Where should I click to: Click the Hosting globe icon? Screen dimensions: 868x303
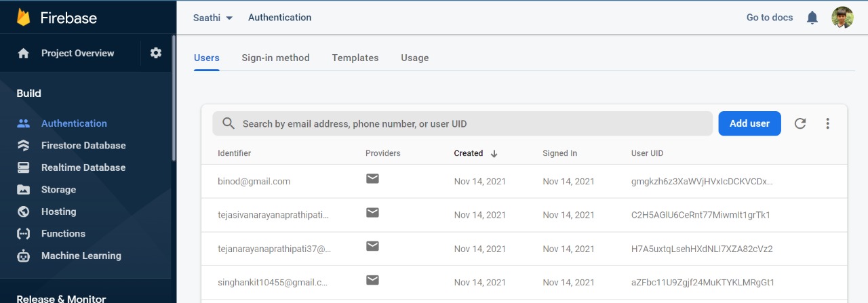[x=24, y=211]
